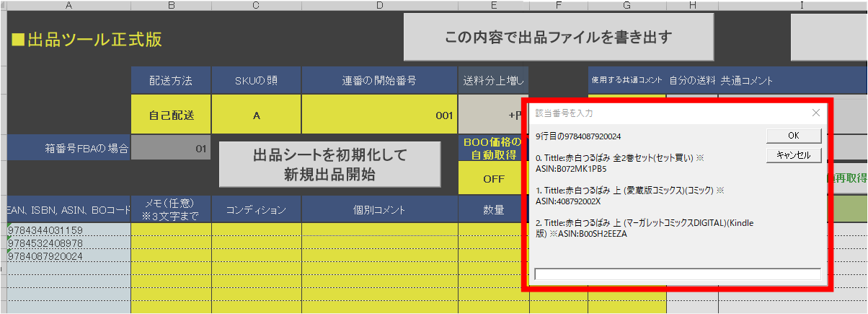Click the この内容で出品ファイルを書き出す button

pyautogui.click(x=559, y=37)
